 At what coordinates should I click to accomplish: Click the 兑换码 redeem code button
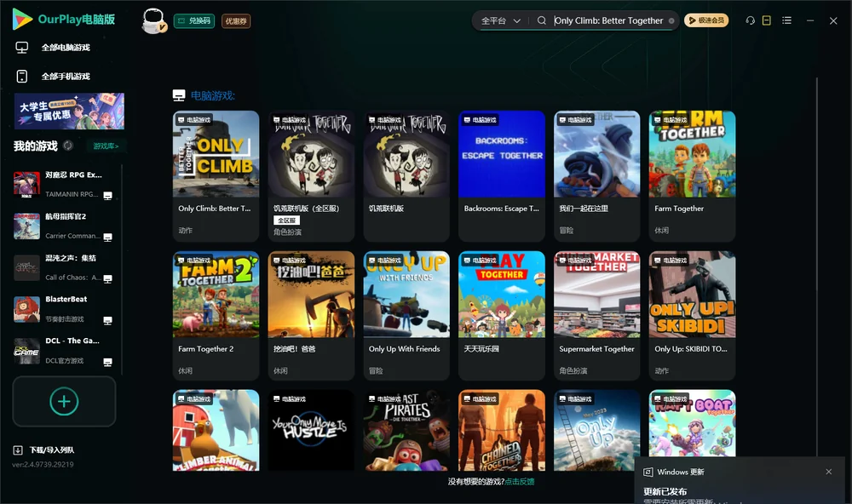(194, 20)
